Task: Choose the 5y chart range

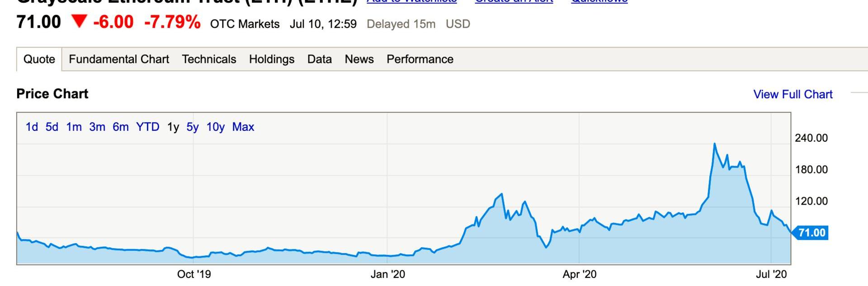Action: click(x=193, y=127)
